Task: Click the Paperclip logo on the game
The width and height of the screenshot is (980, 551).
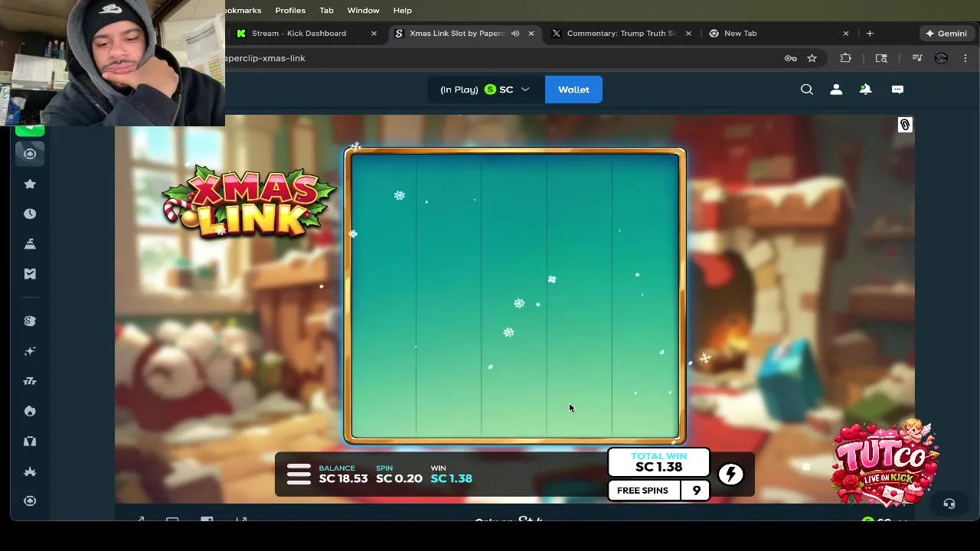Action: [x=905, y=125]
